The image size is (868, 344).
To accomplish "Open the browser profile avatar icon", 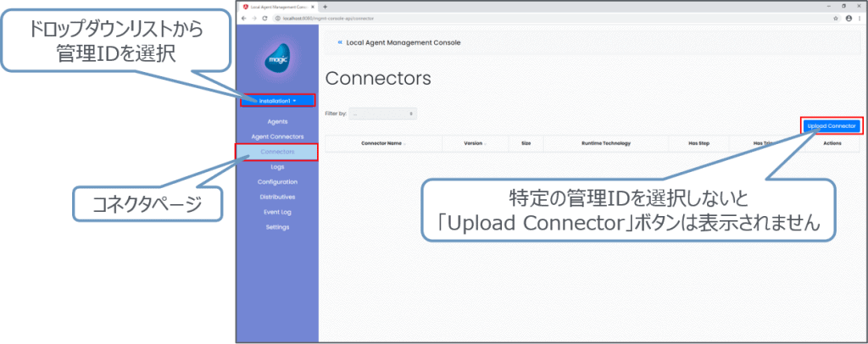I will pos(848,17).
